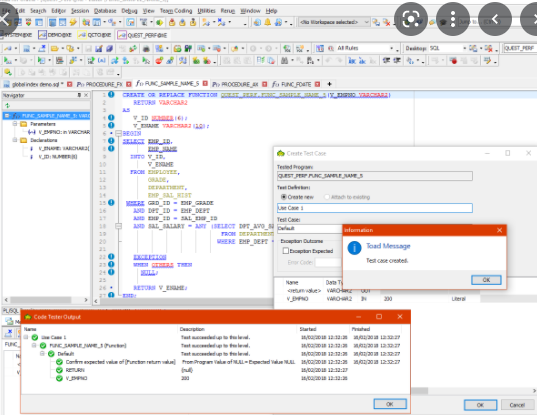Click OK in the Toad Message dialog
Viewport: 537px width, 415px height.
(x=486, y=280)
